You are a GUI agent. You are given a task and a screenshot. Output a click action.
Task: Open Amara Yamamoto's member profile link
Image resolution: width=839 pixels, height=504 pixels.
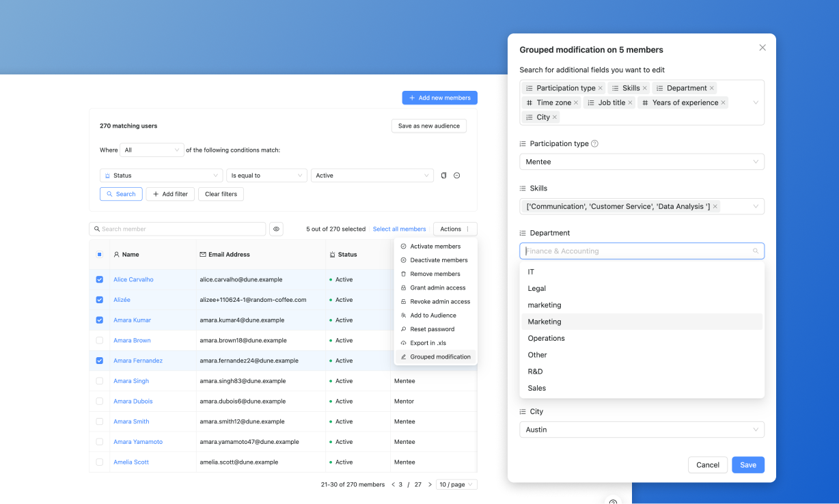tap(138, 442)
